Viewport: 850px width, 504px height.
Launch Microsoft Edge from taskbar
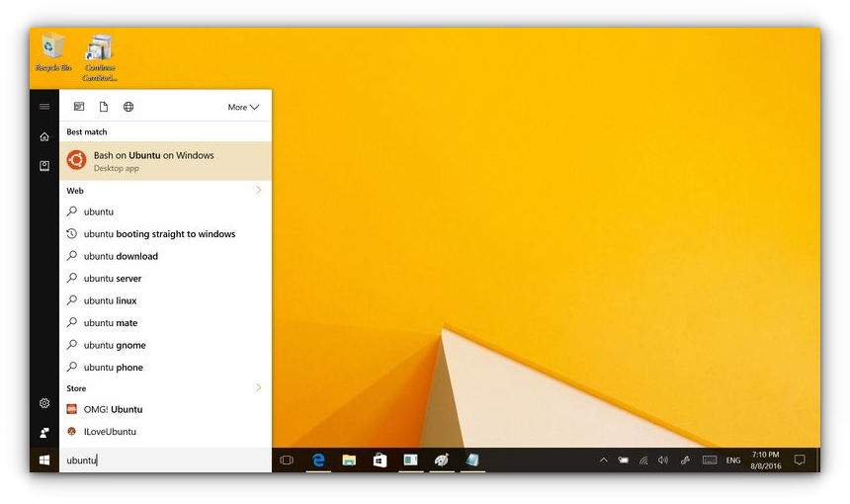[x=318, y=461]
